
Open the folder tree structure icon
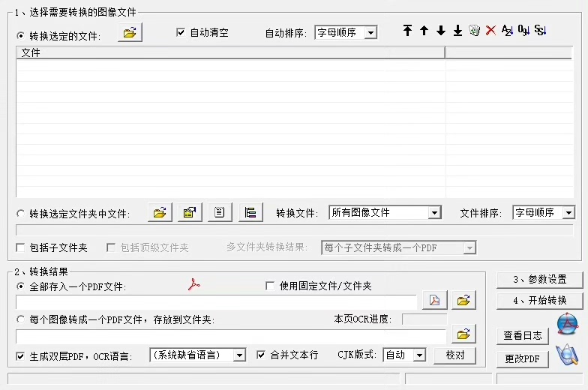point(250,213)
